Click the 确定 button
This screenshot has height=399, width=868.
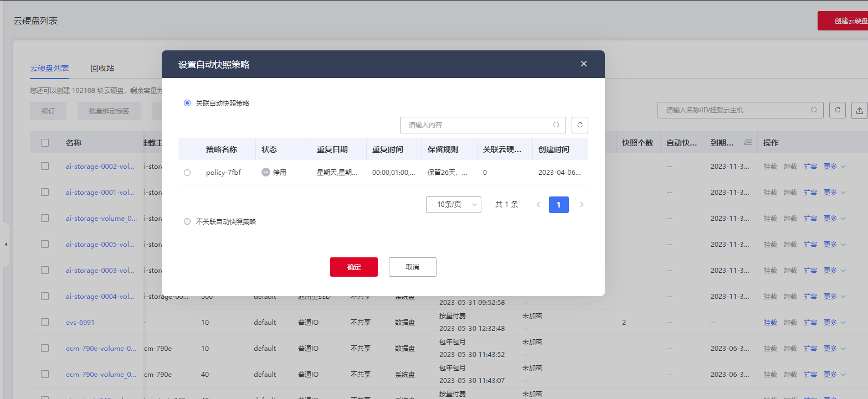click(354, 267)
